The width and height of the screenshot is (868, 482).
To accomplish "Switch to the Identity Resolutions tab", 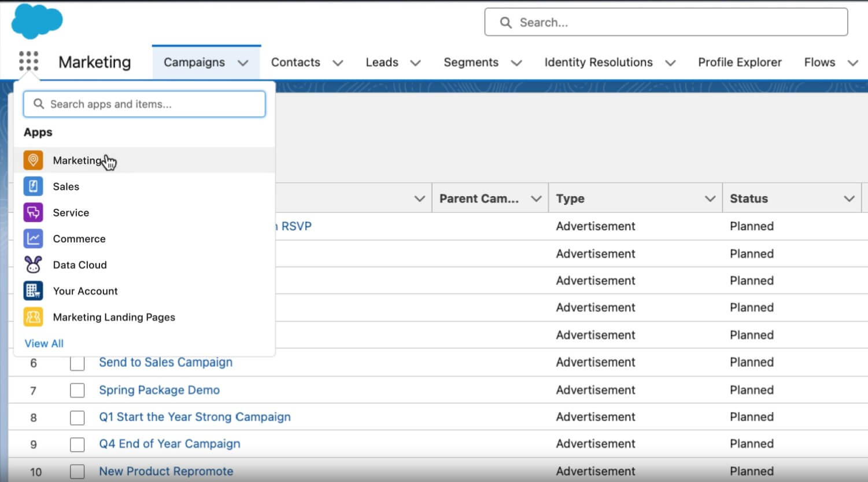I will (599, 62).
